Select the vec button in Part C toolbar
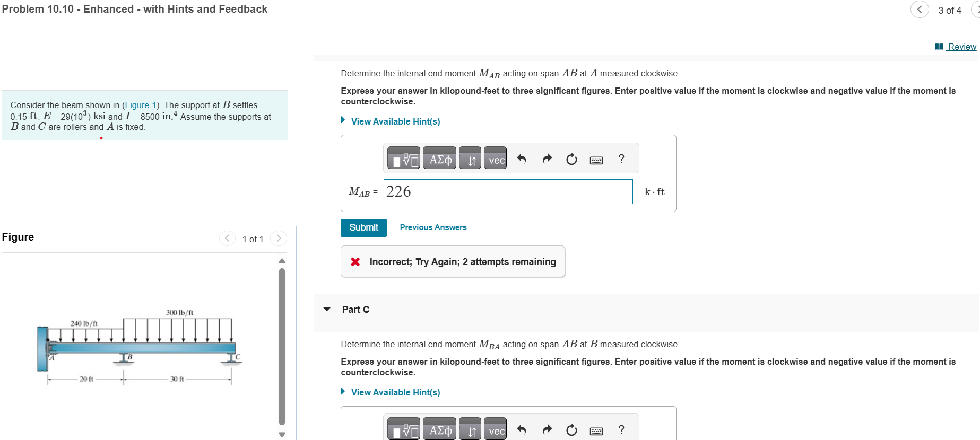This screenshot has height=440, width=980. pyautogui.click(x=496, y=429)
